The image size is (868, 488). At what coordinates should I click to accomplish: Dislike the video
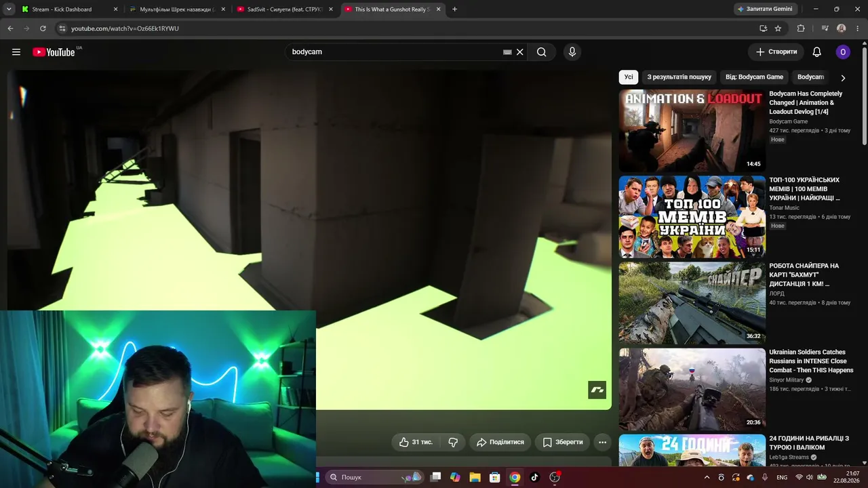pyautogui.click(x=453, y=442)
